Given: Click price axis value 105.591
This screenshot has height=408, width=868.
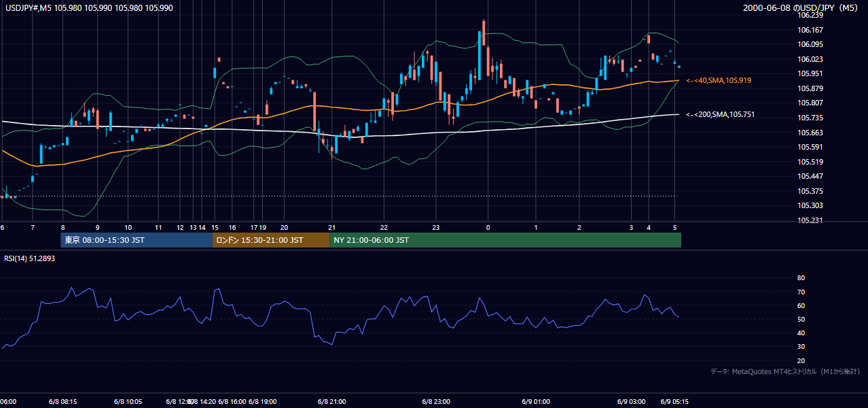Looking at the screenshot, I should point(810,147).
